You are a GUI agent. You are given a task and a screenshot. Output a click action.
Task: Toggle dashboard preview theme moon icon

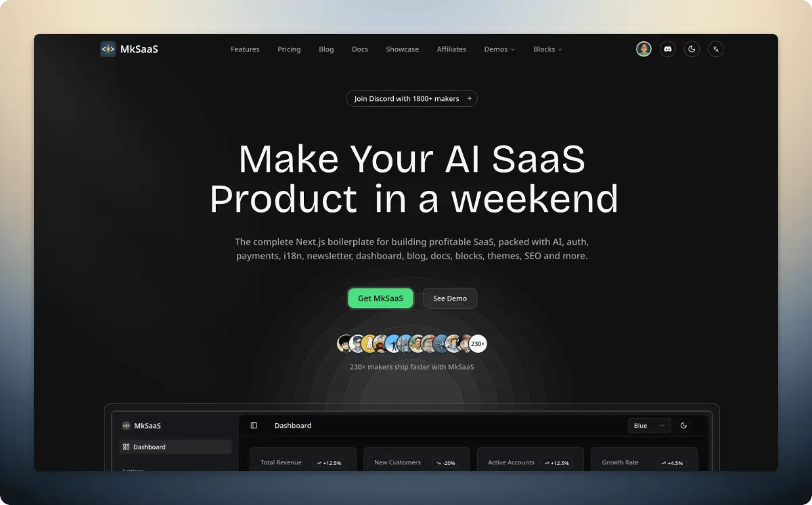(683, 425)
